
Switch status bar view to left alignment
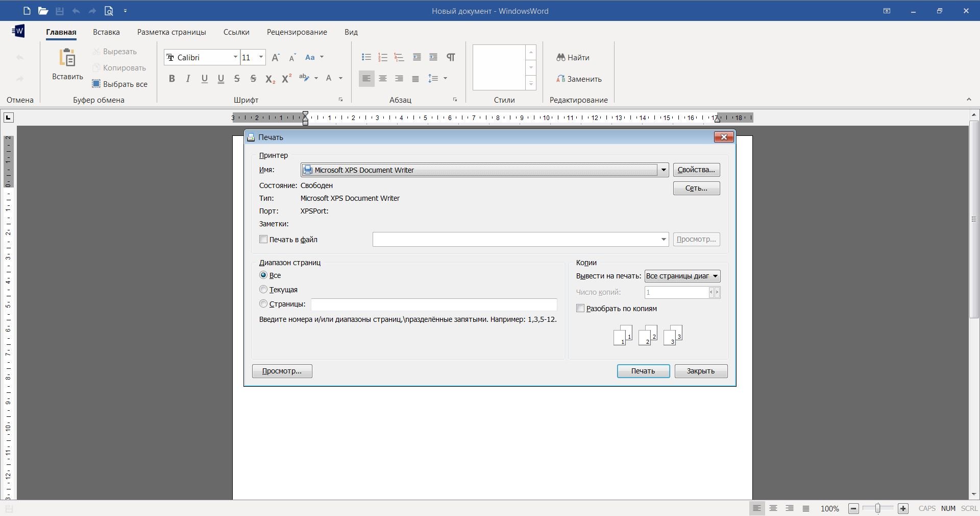pyautogui.click(x=757, y=508)
